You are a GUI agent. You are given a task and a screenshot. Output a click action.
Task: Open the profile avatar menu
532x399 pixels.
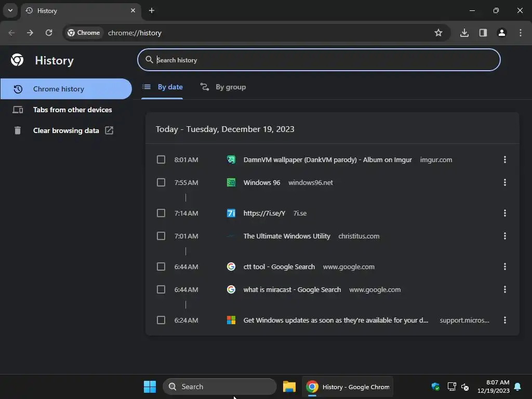502,33
